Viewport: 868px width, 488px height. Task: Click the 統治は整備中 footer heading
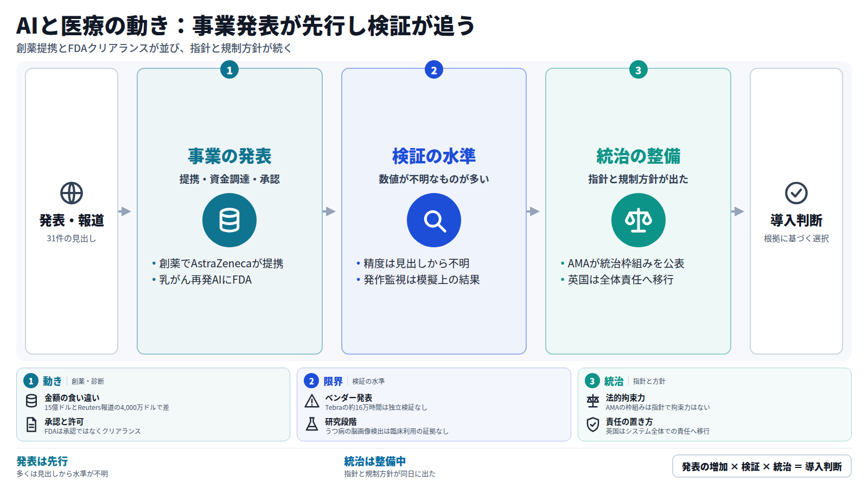tap(375, 461)
